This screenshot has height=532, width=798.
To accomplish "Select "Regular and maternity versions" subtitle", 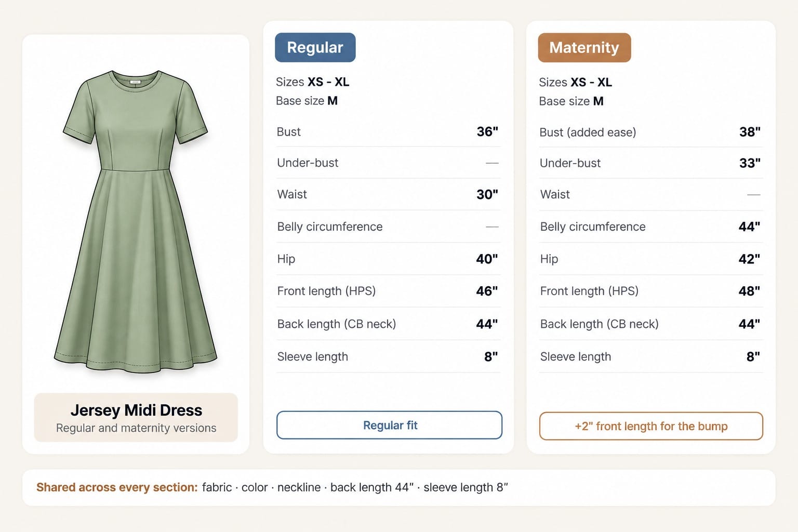I will tap(136, 428).
